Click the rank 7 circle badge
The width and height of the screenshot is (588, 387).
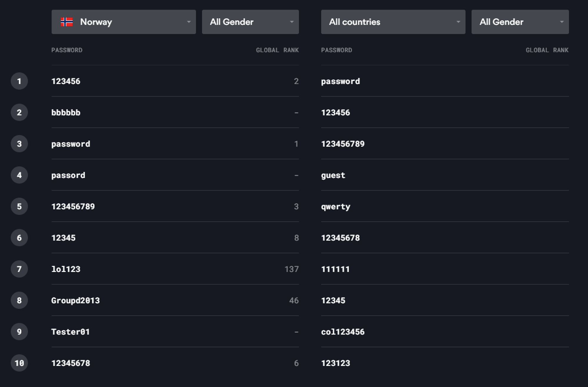click(19, 269)
